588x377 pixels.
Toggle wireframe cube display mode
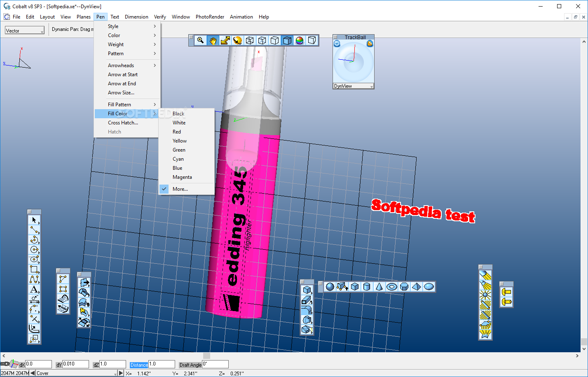(250, 40)
